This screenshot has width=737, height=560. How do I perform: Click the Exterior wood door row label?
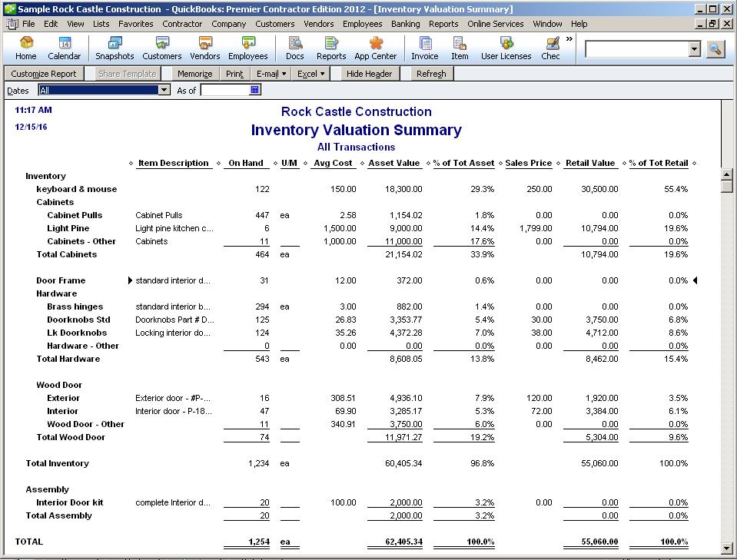coord(63,398)
